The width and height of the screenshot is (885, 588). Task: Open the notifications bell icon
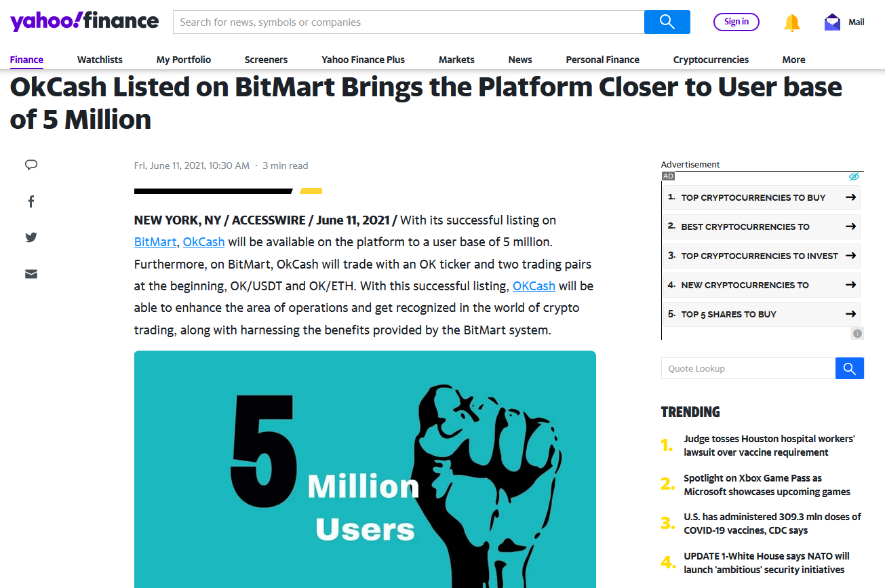(791, 22)
